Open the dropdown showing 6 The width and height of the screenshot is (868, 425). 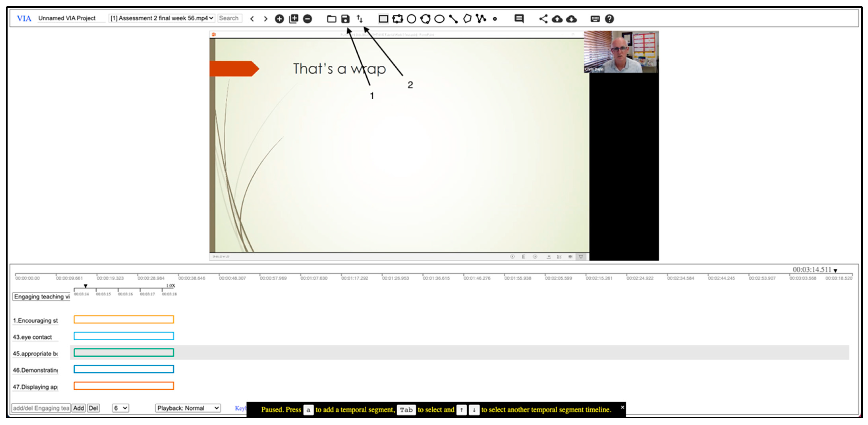[120, 408]
